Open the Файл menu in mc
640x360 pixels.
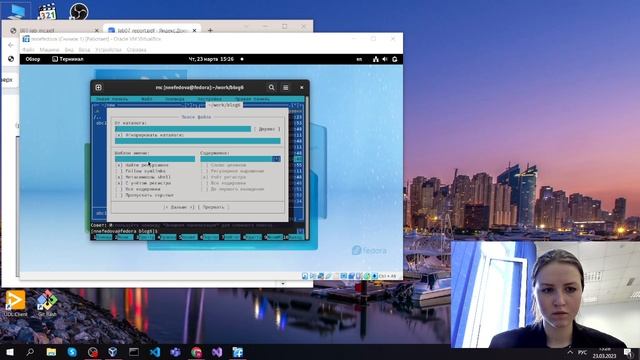pyautogui.click(x=147, y=99)
